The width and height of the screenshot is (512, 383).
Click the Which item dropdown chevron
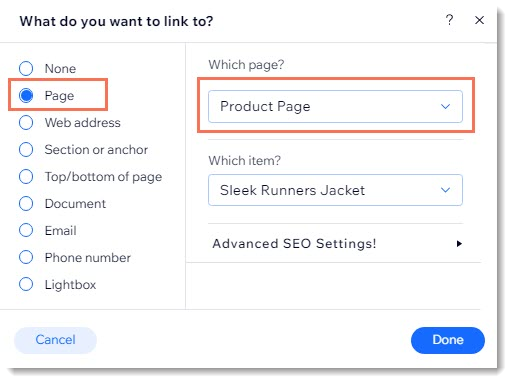click(445, 190)
